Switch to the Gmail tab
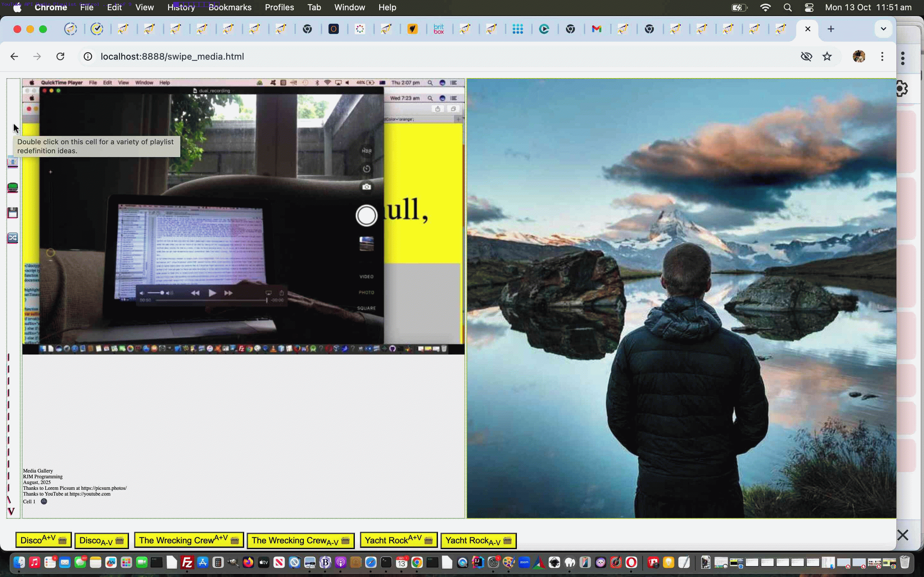Viewport: 924px width, 577px height. click(596, 29)
